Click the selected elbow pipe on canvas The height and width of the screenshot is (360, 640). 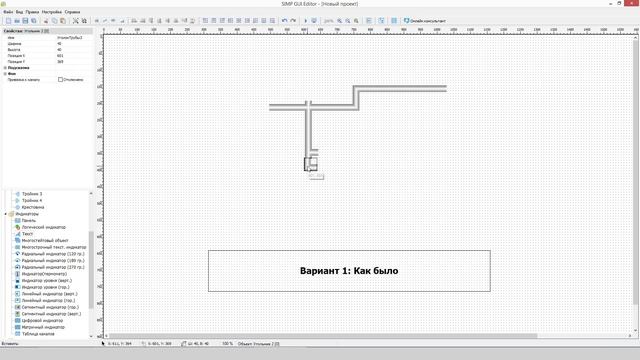click(x=311, y=164)
